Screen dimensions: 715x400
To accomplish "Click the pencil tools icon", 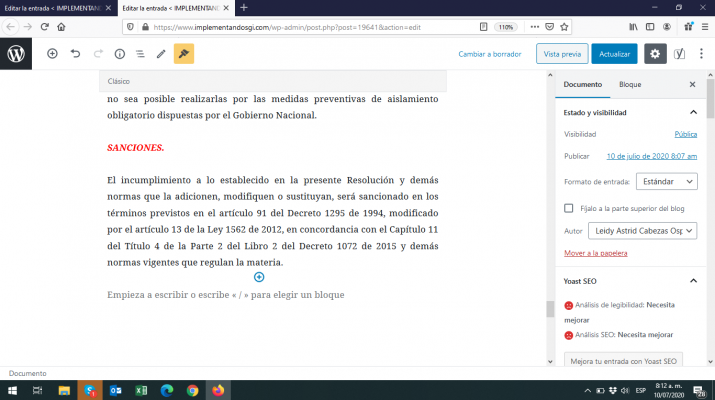I will coord(161,54).
